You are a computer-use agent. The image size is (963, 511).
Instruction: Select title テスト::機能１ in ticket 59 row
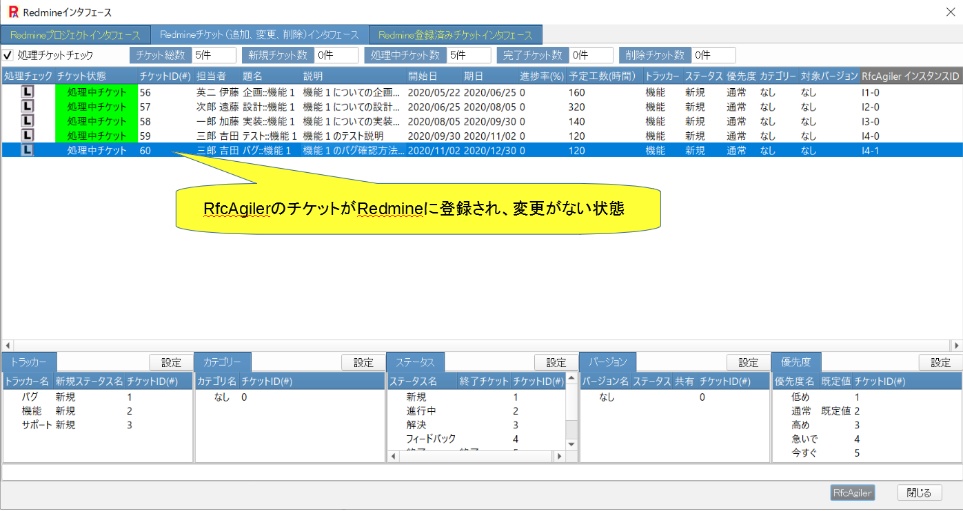[x=270, y=136]
